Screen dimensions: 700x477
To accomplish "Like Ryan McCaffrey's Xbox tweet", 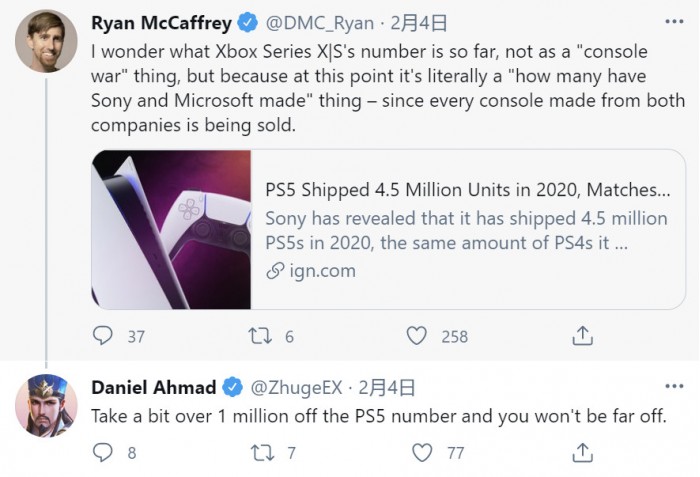I will pyautogui.click(x=418, y=336).
